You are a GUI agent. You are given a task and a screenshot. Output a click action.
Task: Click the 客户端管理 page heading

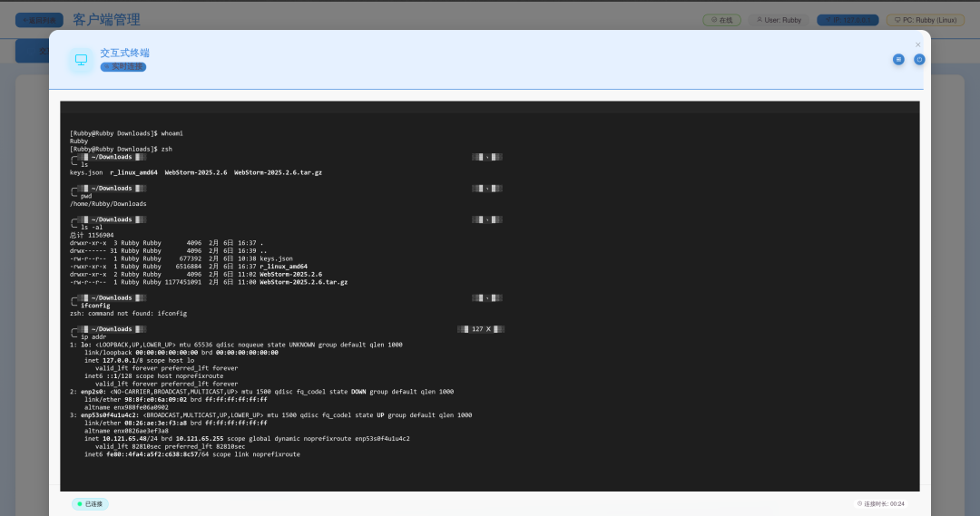click(106, 20)
